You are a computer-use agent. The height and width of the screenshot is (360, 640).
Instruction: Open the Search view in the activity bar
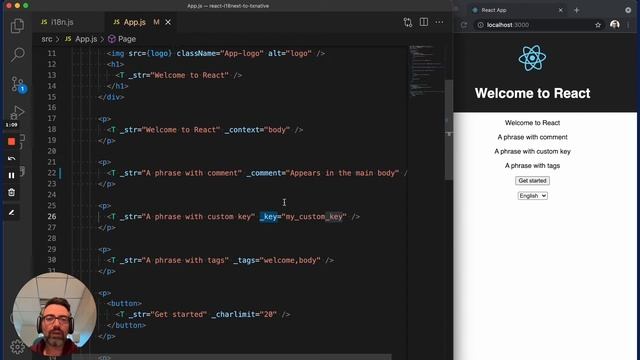coord(17,55)
